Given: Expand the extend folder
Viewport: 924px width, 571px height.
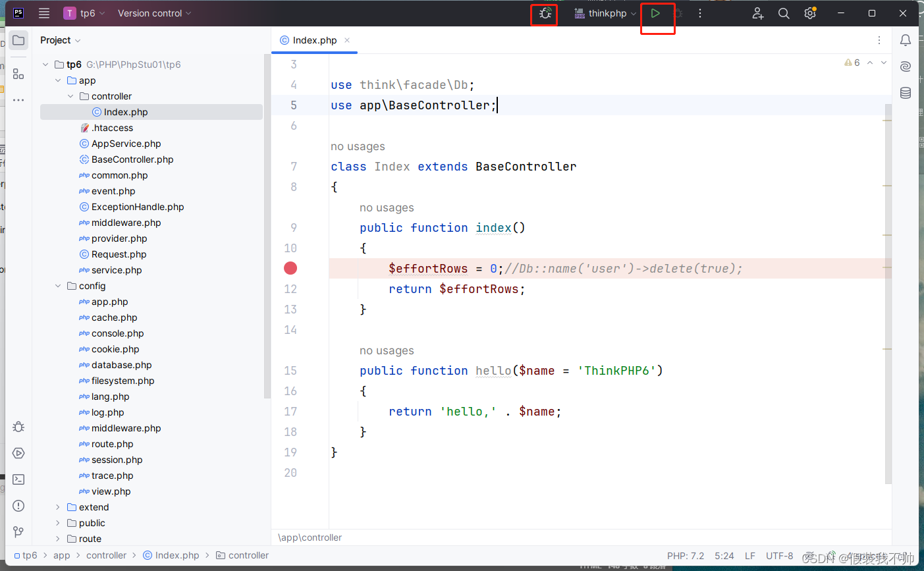Looking at the screenshot, I should [x=58, y=507].
